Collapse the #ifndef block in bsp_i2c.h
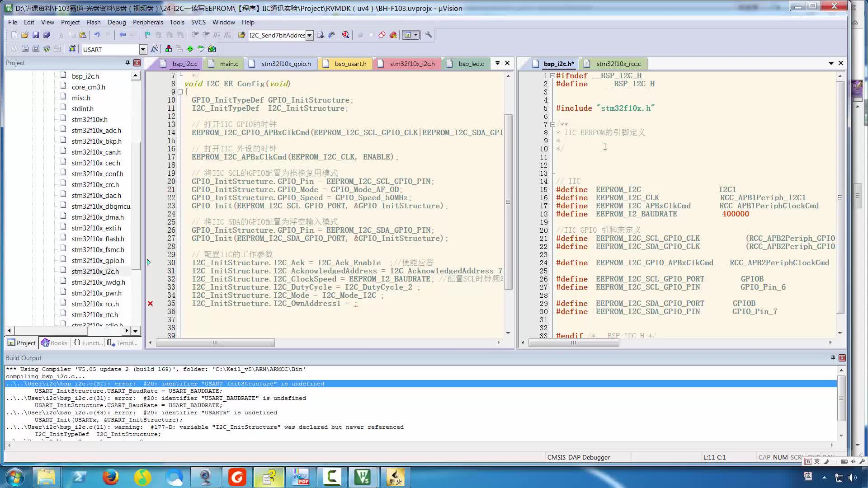This screenshot has height=488, width=868. 552,76
